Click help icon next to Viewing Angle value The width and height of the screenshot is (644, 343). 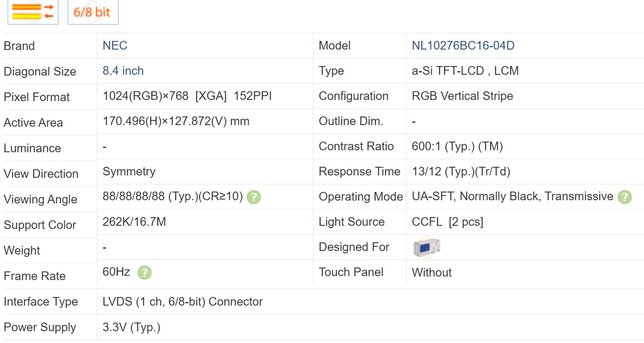(254, 197)
